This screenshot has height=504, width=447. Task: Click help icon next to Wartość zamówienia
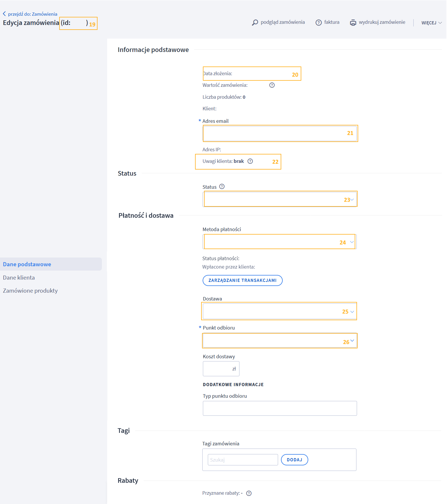click(x=272, y=85)
